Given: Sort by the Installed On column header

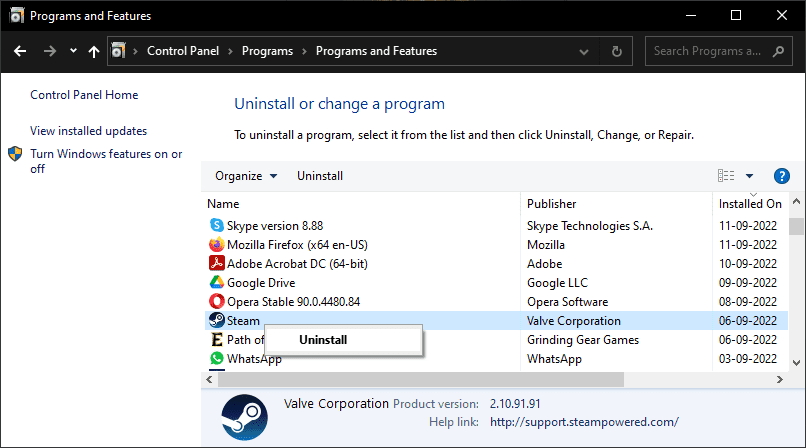Looking at the screenshot, I should (x=750, y=203).
